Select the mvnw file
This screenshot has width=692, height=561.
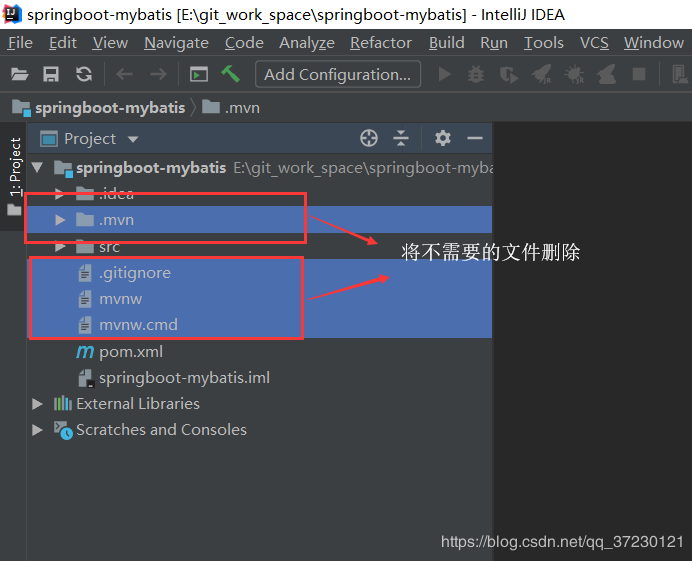(x=260, y=299)
